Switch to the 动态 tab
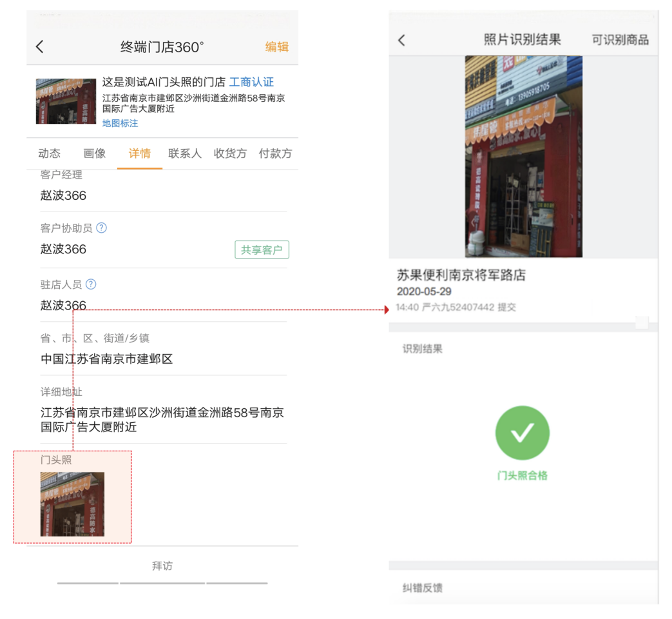Screen dimensions: 672x619 click(x=50, y=153)
